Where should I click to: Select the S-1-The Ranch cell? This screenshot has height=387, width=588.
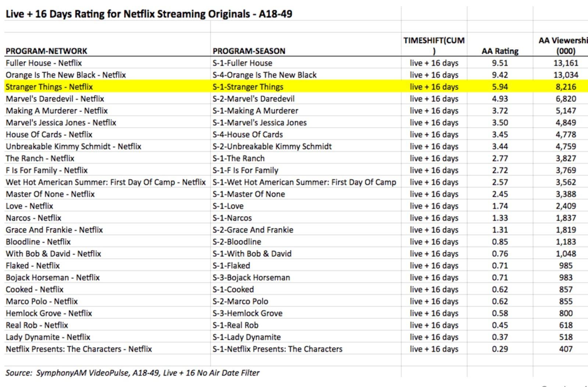[239, 158]
